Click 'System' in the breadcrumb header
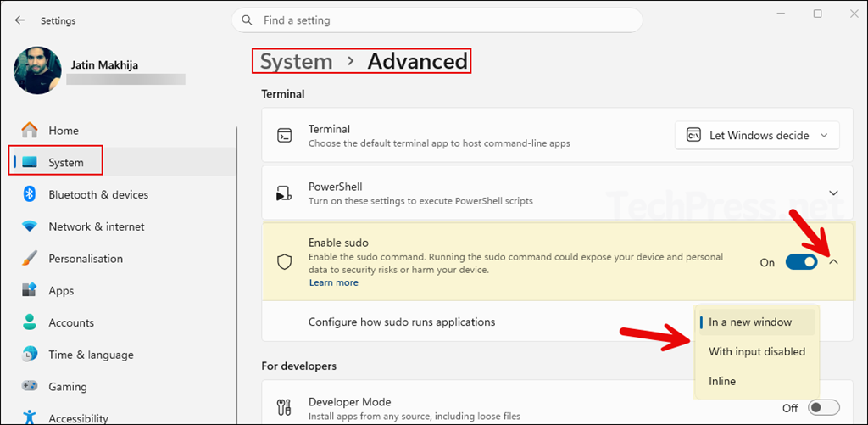 (296, 61)
